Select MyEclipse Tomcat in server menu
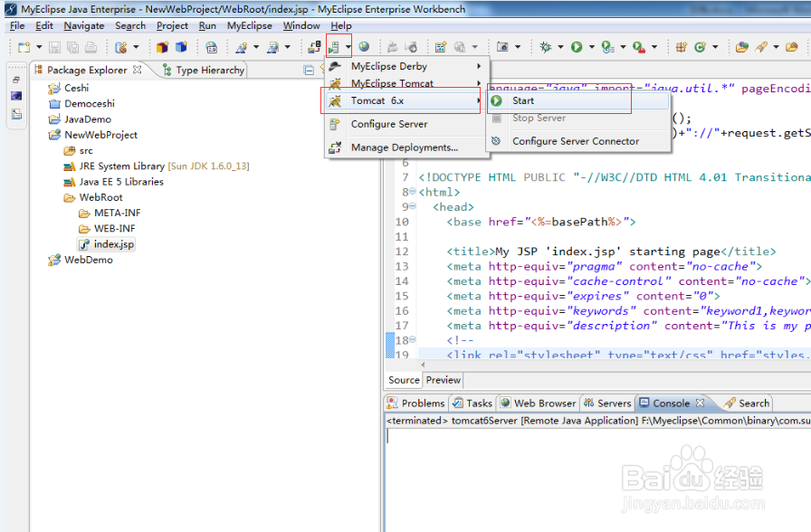Viewport: 811px width, 532px height. tap(407, 82)
